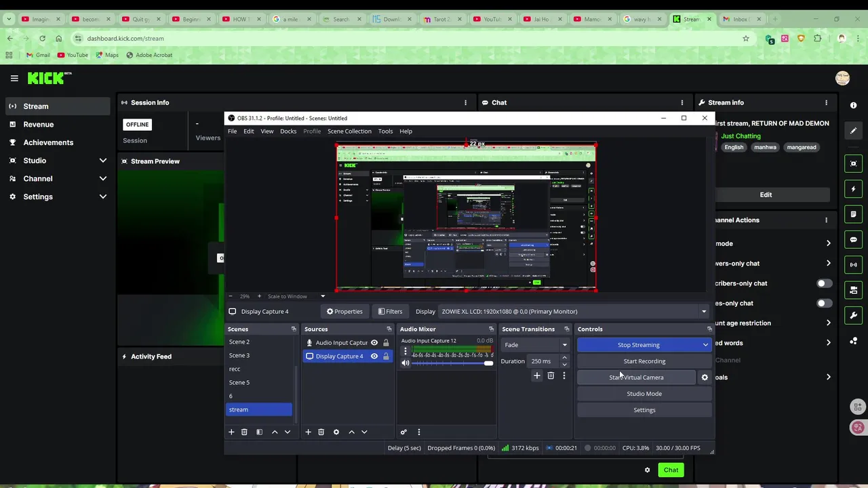868x488 pixels.
Task: Move scene up in Scenes toolbar
Action: [x=275, y=432]
